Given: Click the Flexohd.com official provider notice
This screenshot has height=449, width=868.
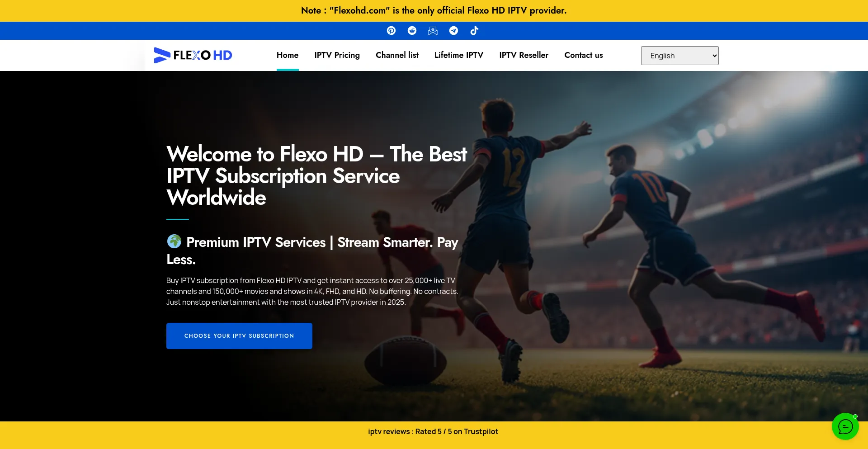Looking at the screenshot, I should [x=434, y=10].
